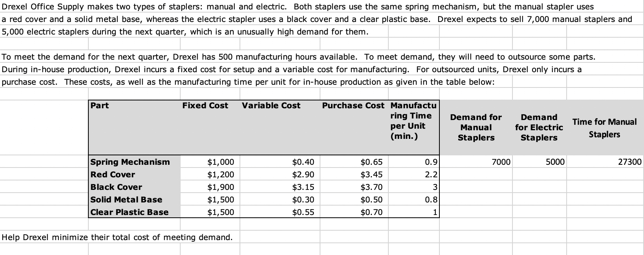Click the Time for Manual Staplers header
The image size is (644, 255).
[605, 128]
